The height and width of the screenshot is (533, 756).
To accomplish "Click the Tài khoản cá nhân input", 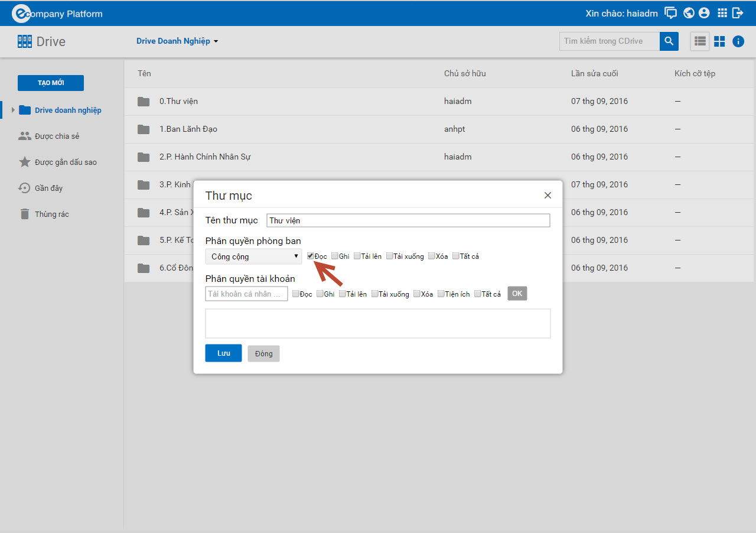I will (x=246, y=294).
